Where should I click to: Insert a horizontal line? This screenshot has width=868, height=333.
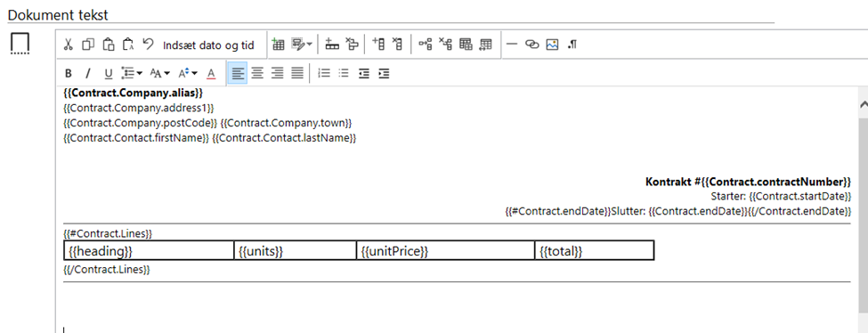[x=512, y=45]
